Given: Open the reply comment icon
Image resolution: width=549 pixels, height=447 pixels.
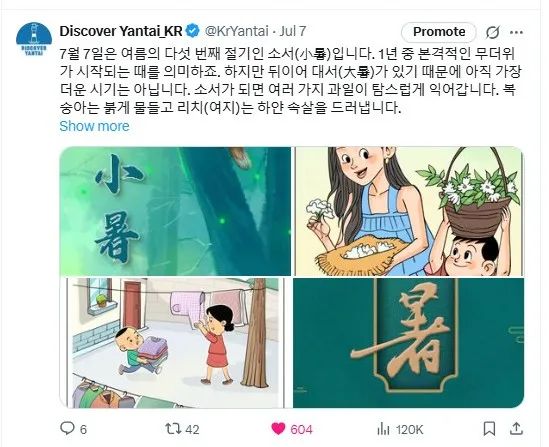Looking at the screenshot, I should click(x=67, y=428).
